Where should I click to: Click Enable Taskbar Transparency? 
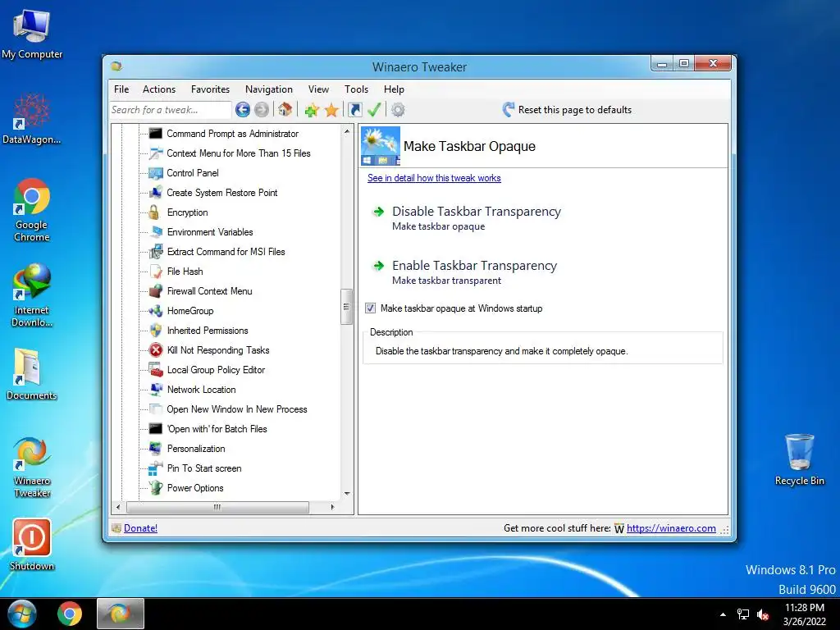pyautogui.click(x=475, y=266)
